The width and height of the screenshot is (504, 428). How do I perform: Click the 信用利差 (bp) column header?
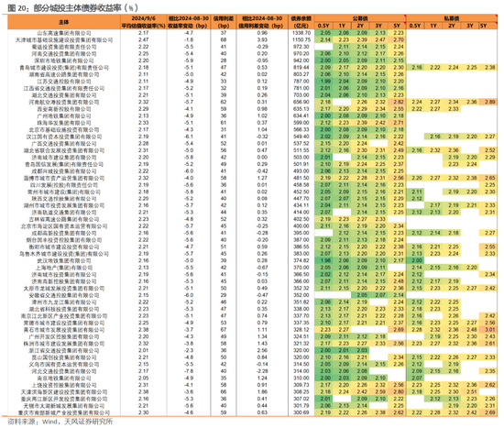(x=224, y=22)
